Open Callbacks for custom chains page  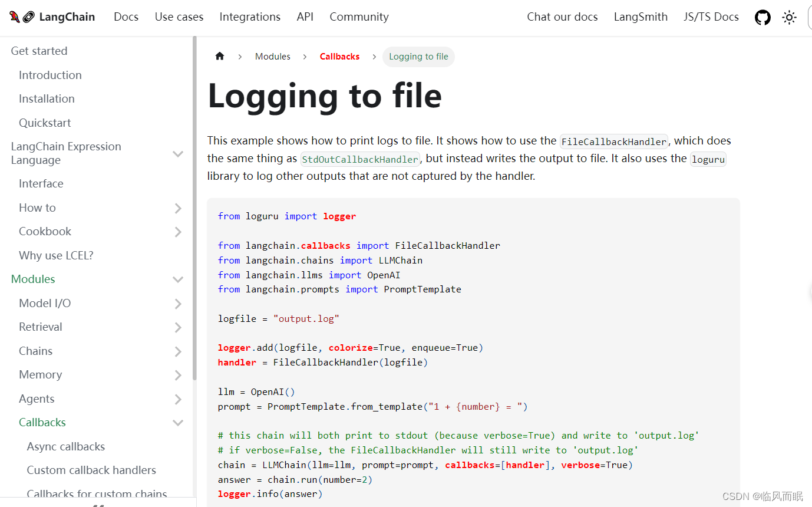[97, 494]
